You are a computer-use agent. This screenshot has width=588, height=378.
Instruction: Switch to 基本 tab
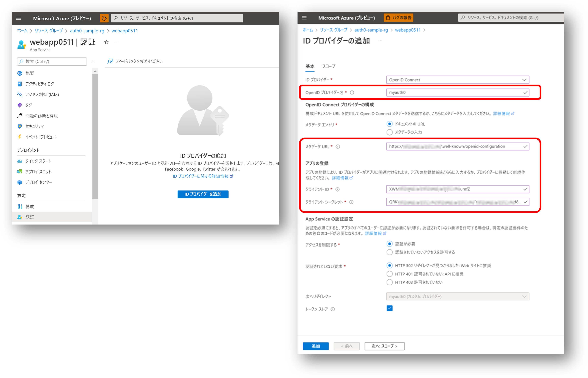tap(310, 66)
